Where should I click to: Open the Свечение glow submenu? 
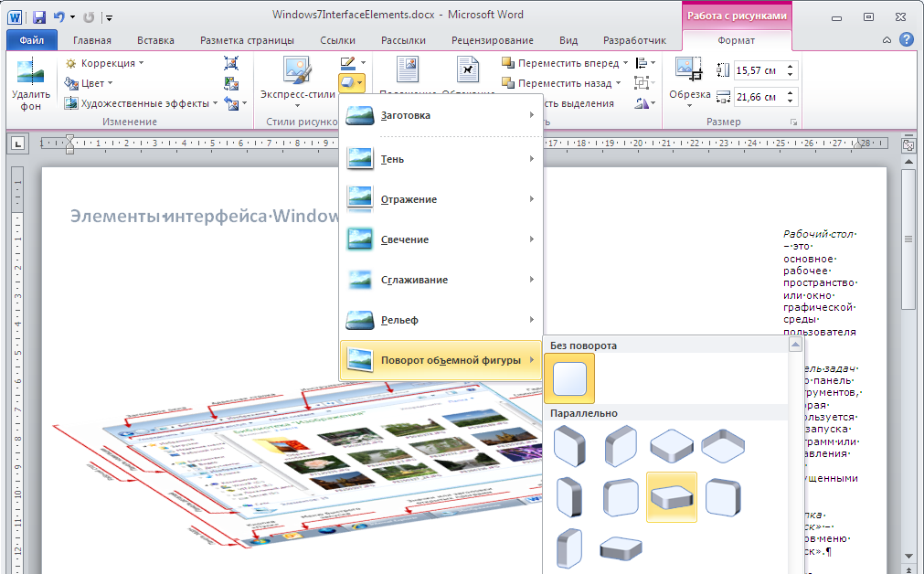[x=441, y=239]
